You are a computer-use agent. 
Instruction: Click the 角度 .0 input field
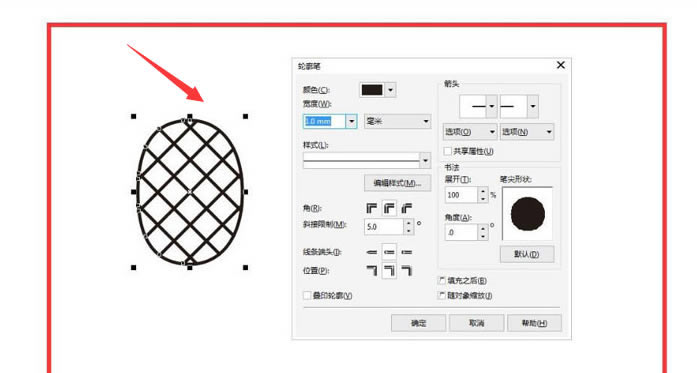pos(461,232)
